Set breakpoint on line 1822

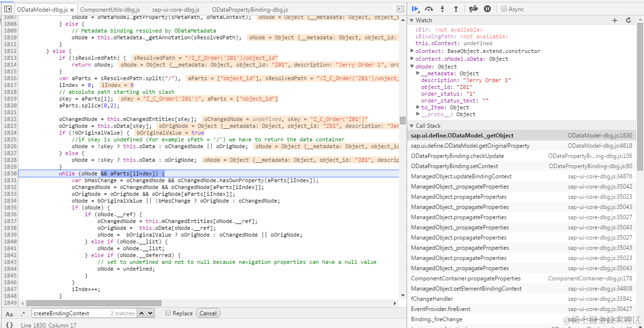pos(10,119)
